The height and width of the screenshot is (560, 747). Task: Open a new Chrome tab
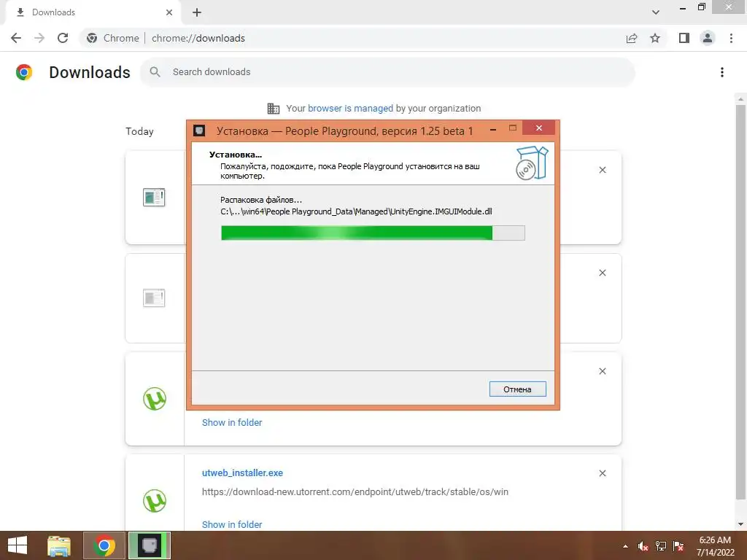pos(197,12)
